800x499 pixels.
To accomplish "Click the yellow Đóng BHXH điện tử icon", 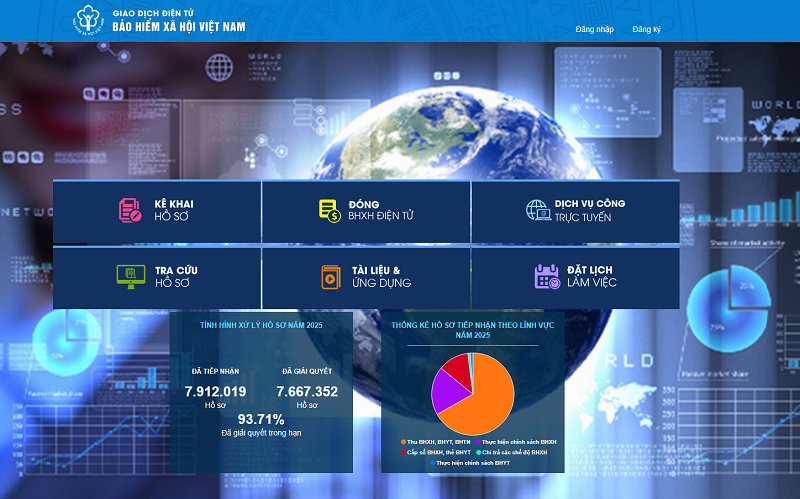I will 329,210.
